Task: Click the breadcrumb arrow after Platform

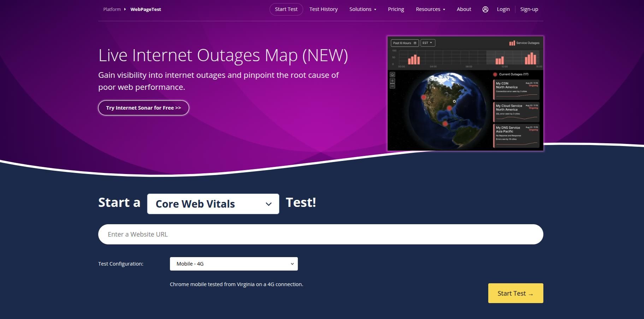Action: (x=124, y=9)
